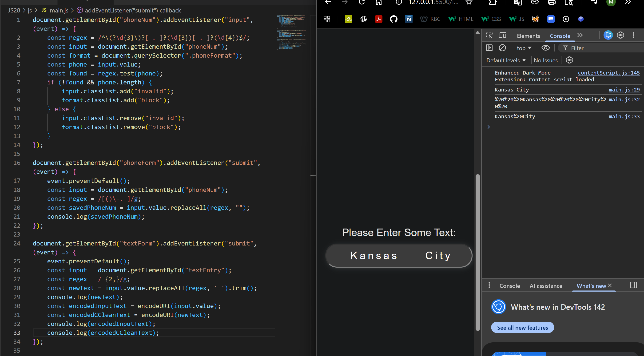Click the GitHub bookmark icon
Viewport: 644px width, 356px height.
394,19
